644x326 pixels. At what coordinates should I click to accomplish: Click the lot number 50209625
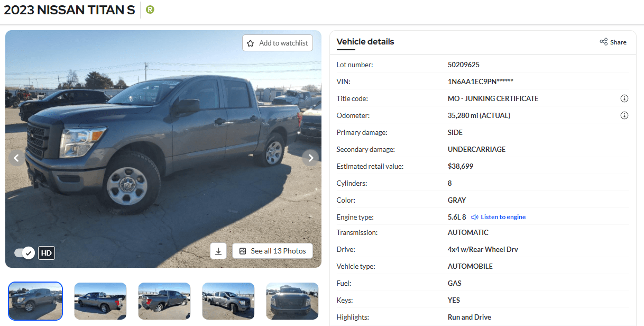(x=463, y=65)
